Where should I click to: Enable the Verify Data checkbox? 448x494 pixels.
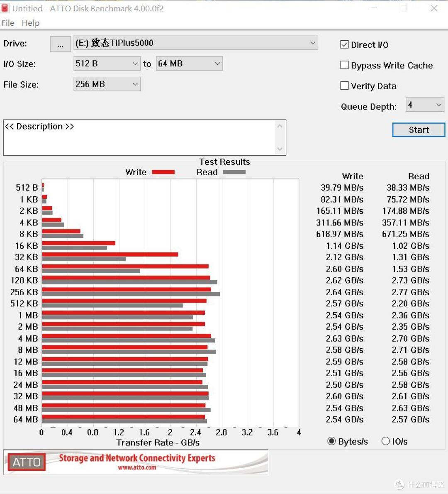[344, 86]
